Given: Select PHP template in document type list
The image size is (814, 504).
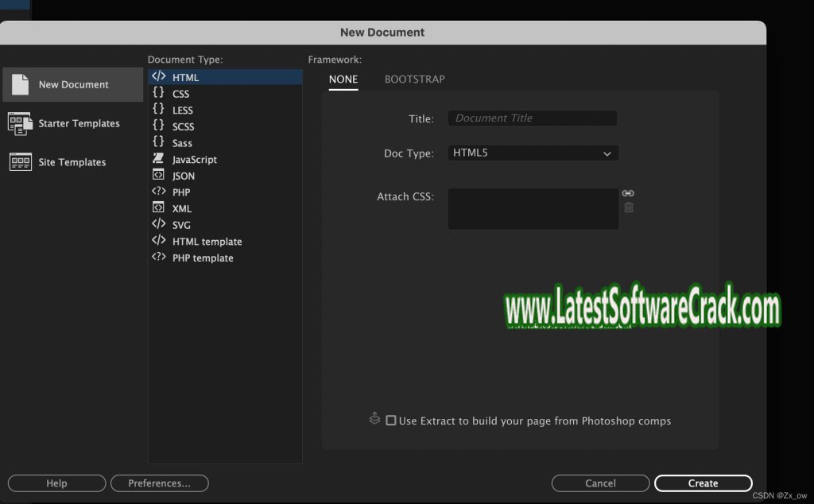Looking at the screenshot, I should [203, 258].
